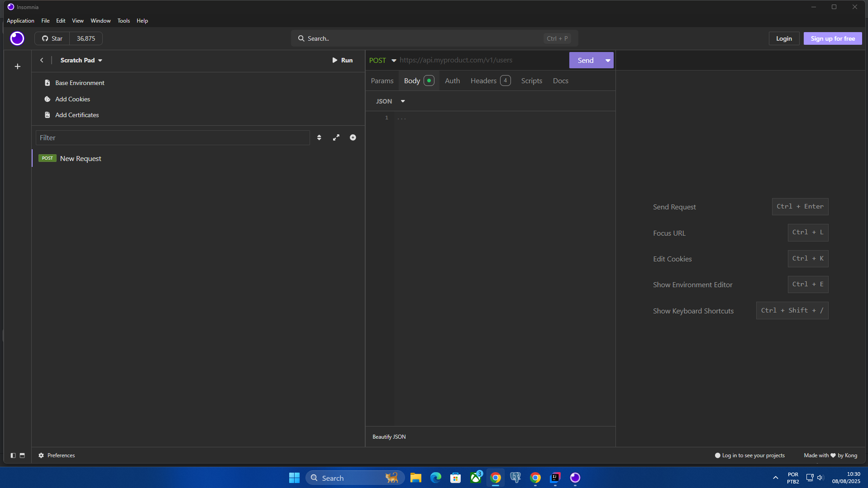Open pgAdmin elephant icon on taskbar
Screen dimensions: 868x488
pyautogui.click(x=515, y=478)
